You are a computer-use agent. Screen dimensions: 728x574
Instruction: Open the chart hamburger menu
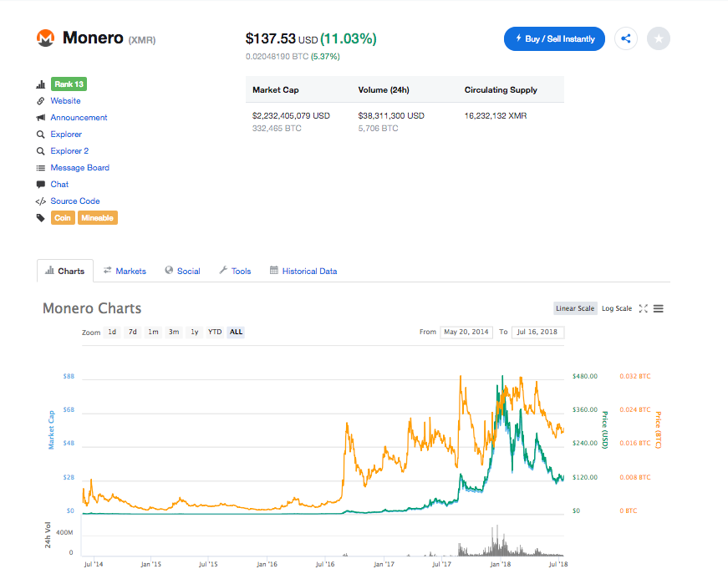coord(659,308)
